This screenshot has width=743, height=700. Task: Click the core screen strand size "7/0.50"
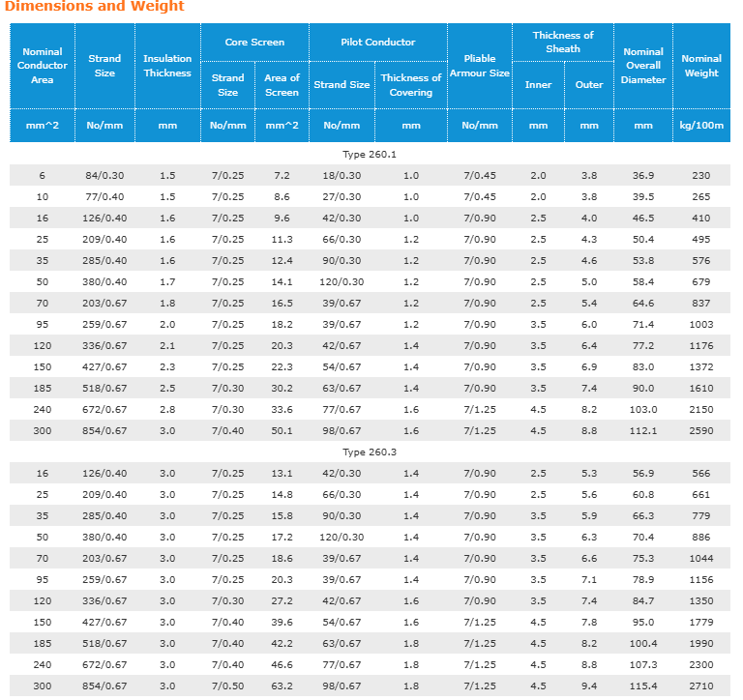coord(228,686)
